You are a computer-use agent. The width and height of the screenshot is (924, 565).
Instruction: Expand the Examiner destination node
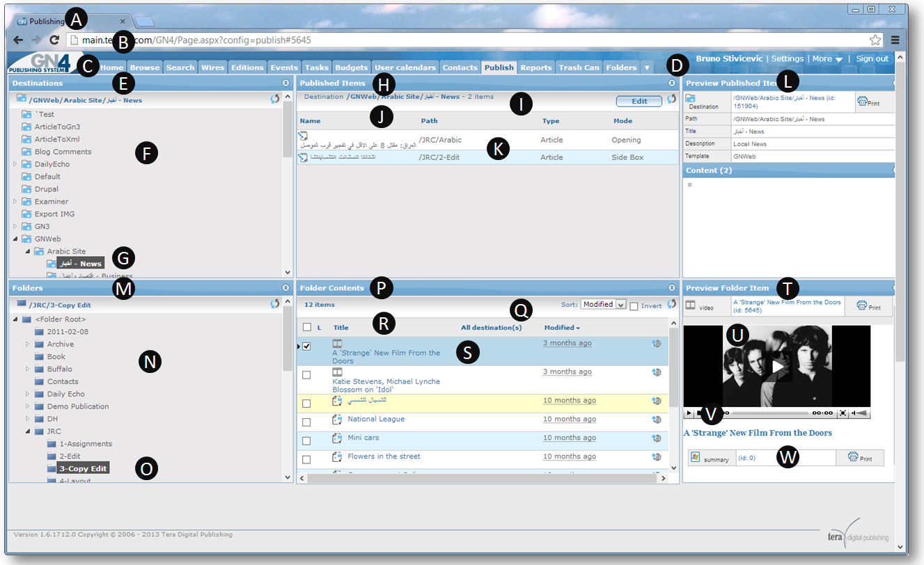coord(16,202)
